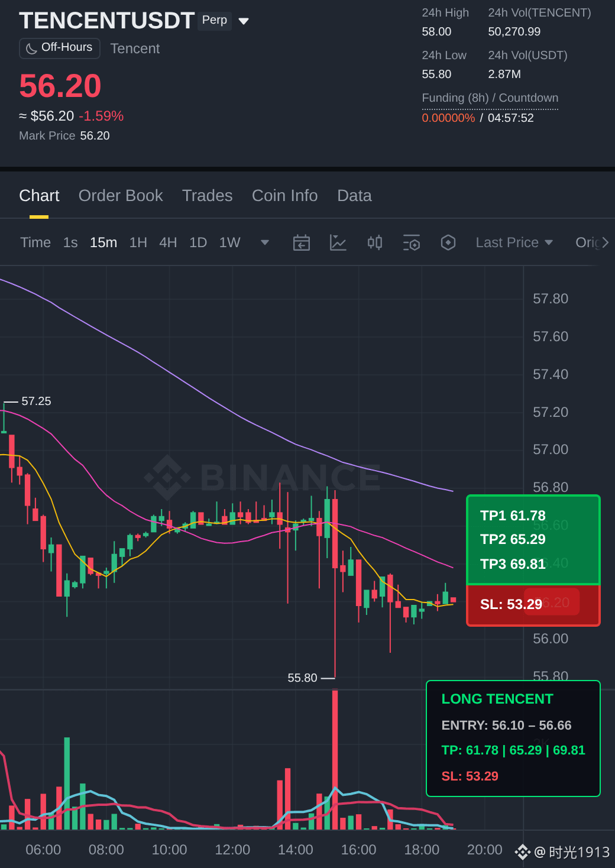615x868 pixels.
Task: Open the Last Price dropdown
Action: coord(514,242)
